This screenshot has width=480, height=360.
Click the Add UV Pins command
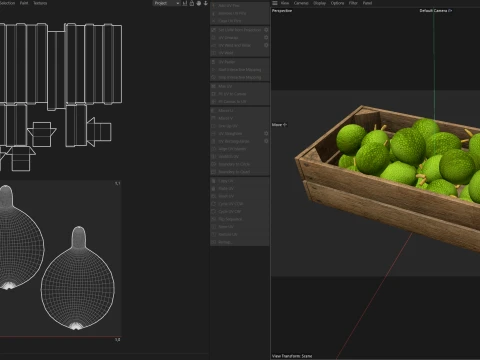tap(240, 6)
